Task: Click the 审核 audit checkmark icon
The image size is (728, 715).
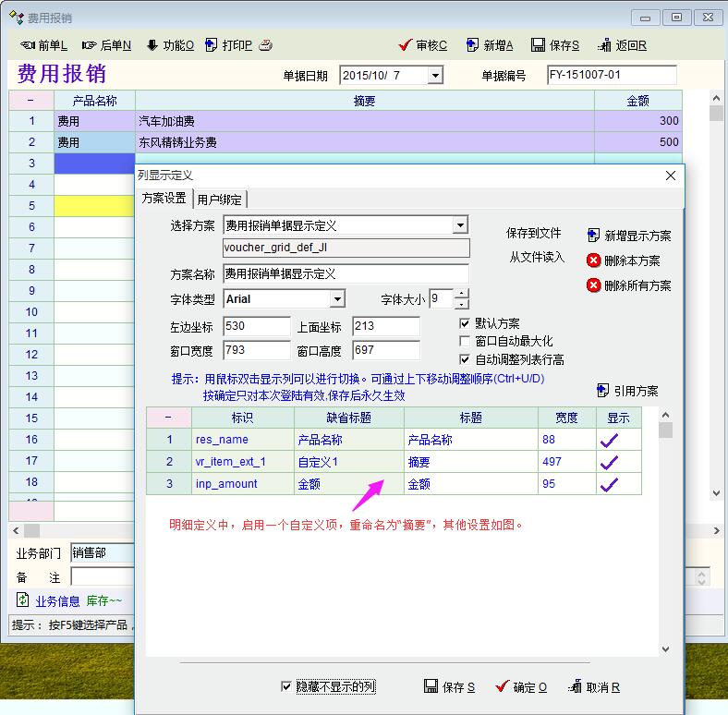Action: [x=405, y=45]
